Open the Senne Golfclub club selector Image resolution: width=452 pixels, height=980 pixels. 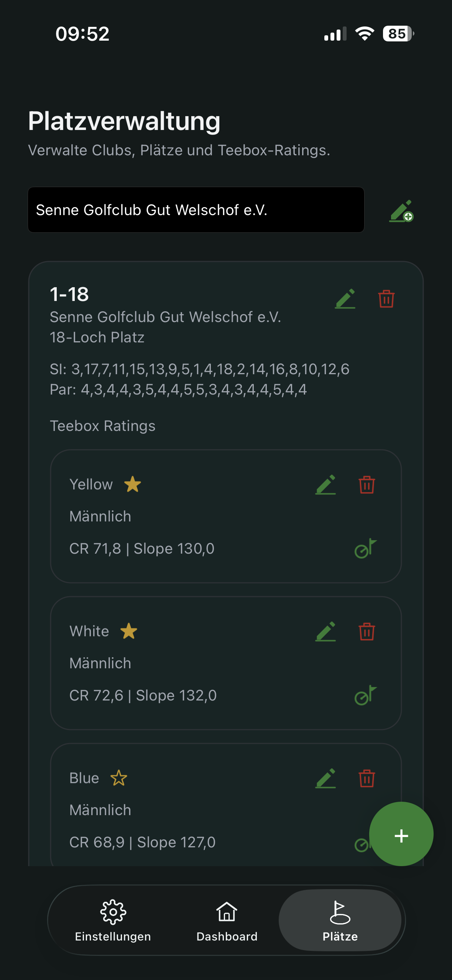coord(196,210)
